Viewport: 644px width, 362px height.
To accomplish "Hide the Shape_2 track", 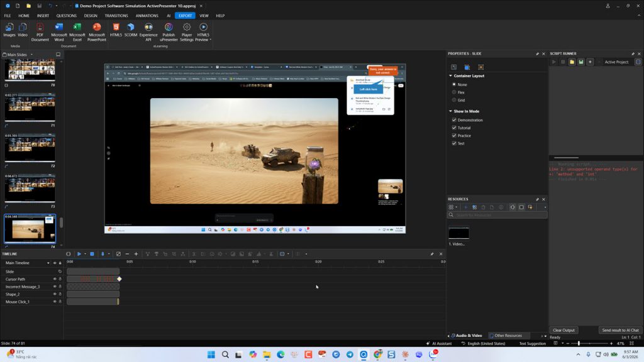I will point(55,294).
